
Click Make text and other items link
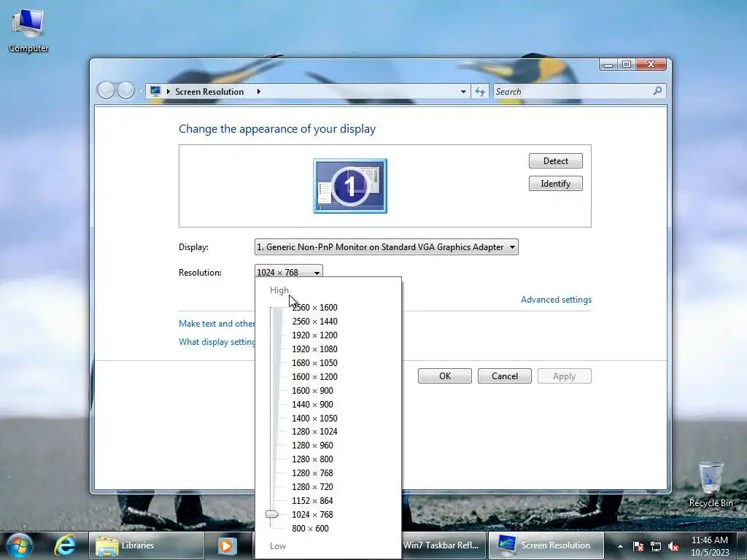pos(217,323)
